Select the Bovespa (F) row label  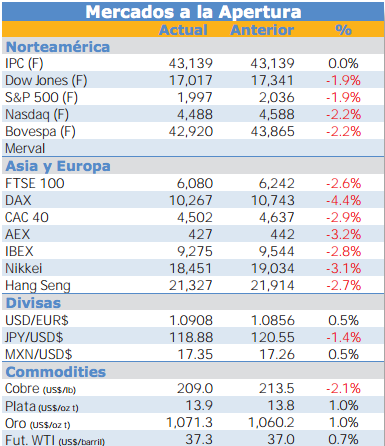coord(40,132)
